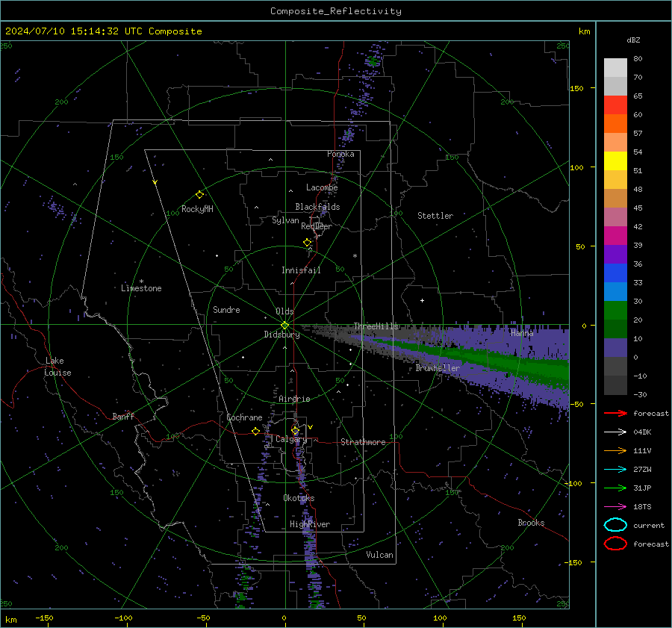Click the Ponoka city label

click(x=340, y=154)
